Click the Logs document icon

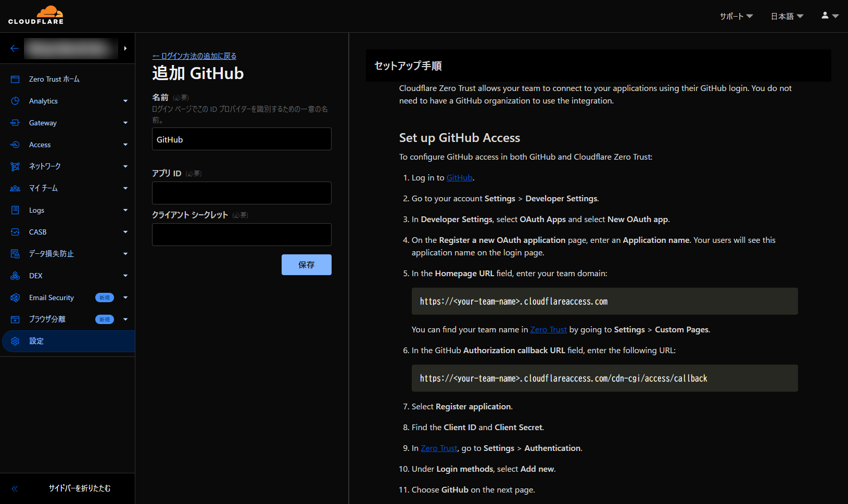pyautogui.click(x=15, y=210)
